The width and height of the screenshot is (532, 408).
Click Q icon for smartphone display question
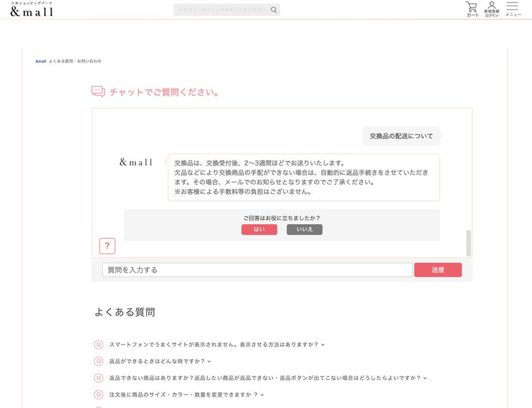(98, 345)
